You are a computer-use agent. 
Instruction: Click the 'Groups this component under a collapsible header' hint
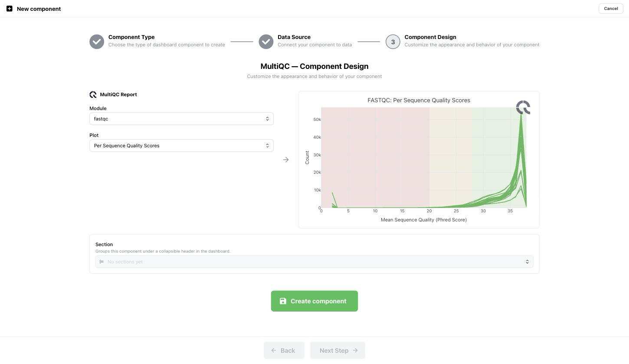tap(163, 251)
